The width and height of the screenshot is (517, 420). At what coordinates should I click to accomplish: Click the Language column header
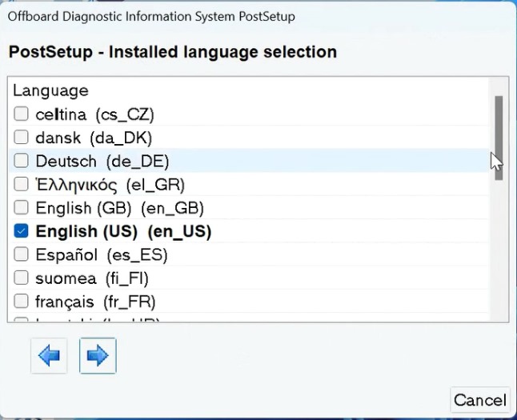(50, 91)
